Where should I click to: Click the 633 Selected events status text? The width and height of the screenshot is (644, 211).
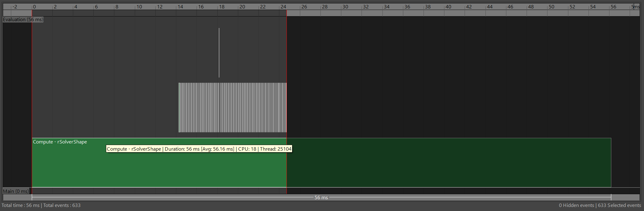[619, 205]
